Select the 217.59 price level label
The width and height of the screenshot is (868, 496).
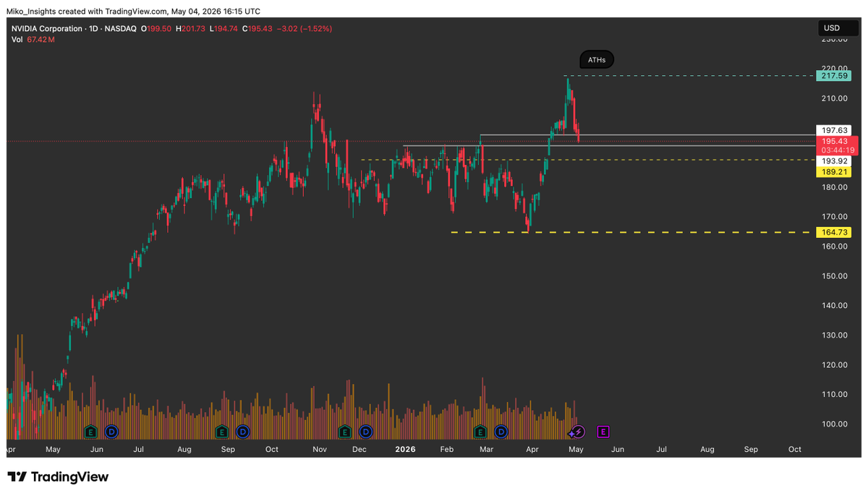click(833, 75)
